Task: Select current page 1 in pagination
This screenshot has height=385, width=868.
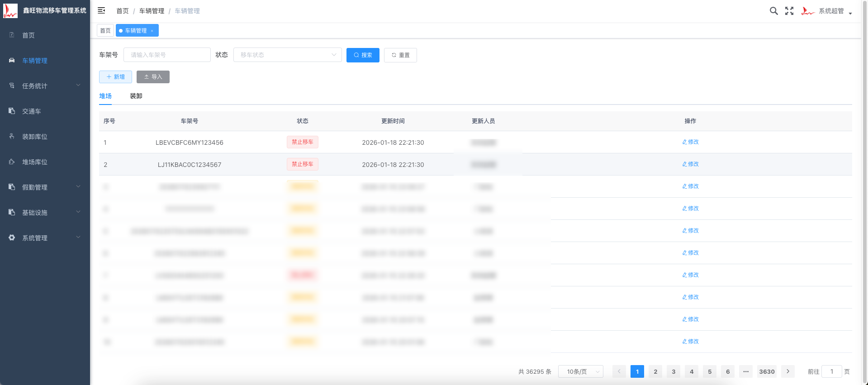Action: click(x=637, y=371)
